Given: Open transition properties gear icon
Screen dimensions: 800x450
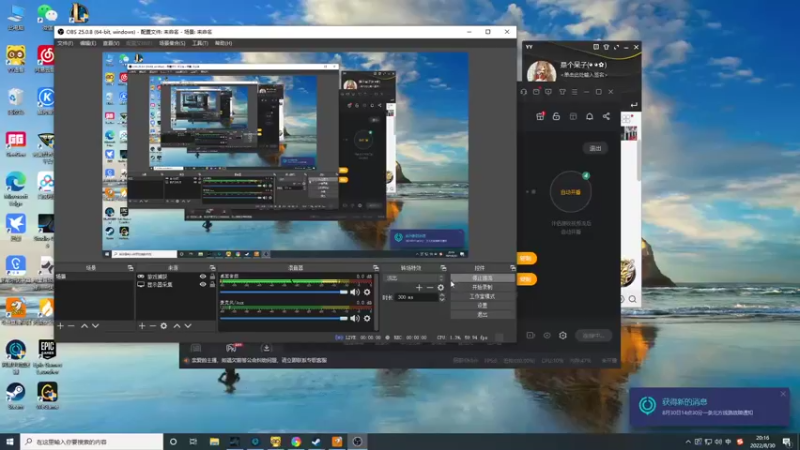Looking at the screenshot, I should pyautogui.click(x=441, y=288).
